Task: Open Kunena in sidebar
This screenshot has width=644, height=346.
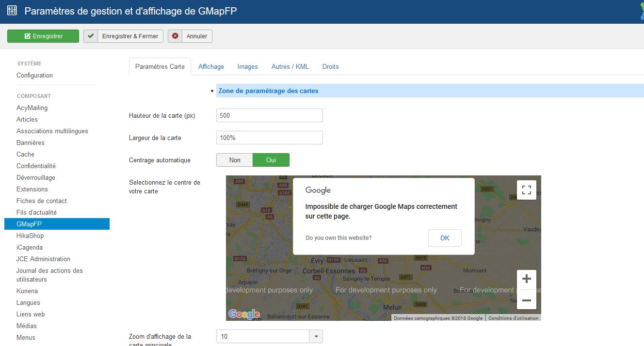Action: click(27, 291)
